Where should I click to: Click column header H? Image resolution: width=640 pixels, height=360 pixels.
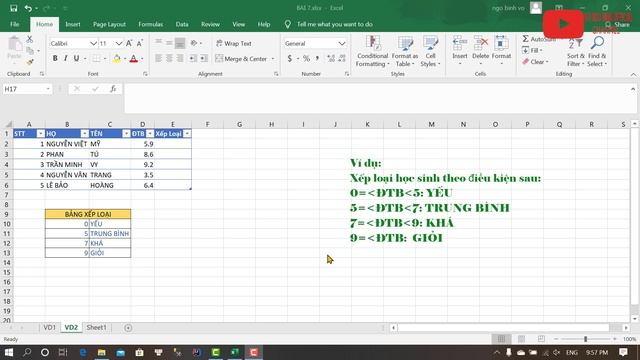(x=271, y=124)
